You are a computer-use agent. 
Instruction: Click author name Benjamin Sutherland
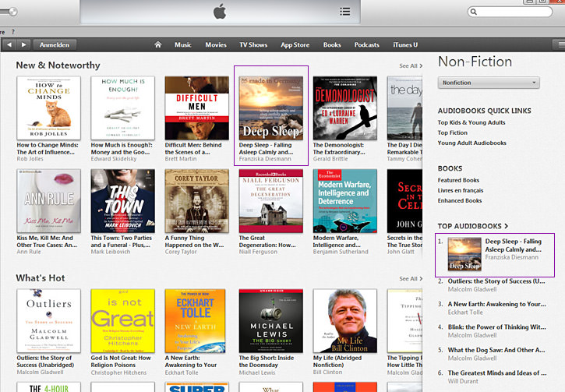pyautogui.click(x=341, y=252)
